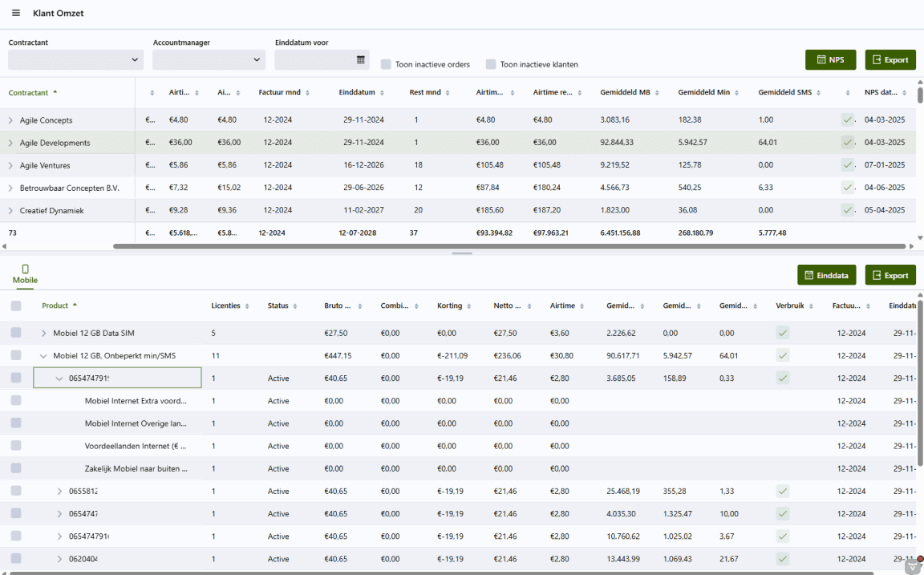Screen dimensions: 924x575
Task: Expand the Agile Ventures row
Action: 10,166
